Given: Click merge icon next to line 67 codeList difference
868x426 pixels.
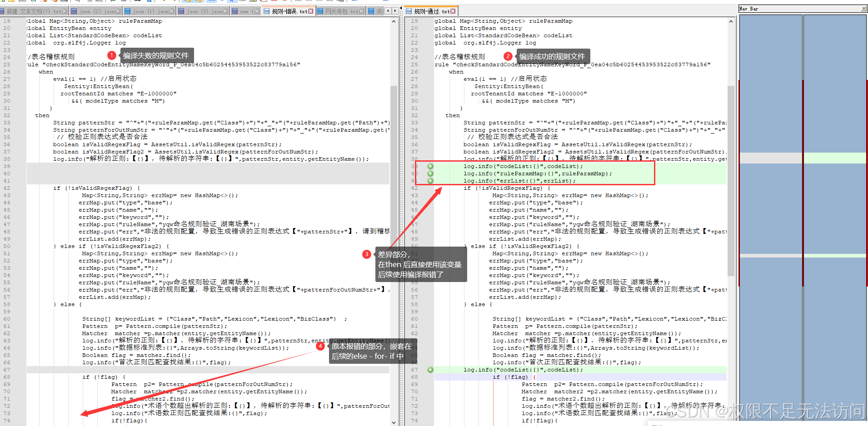Looking at the screenshot, I should click(430, 370).
